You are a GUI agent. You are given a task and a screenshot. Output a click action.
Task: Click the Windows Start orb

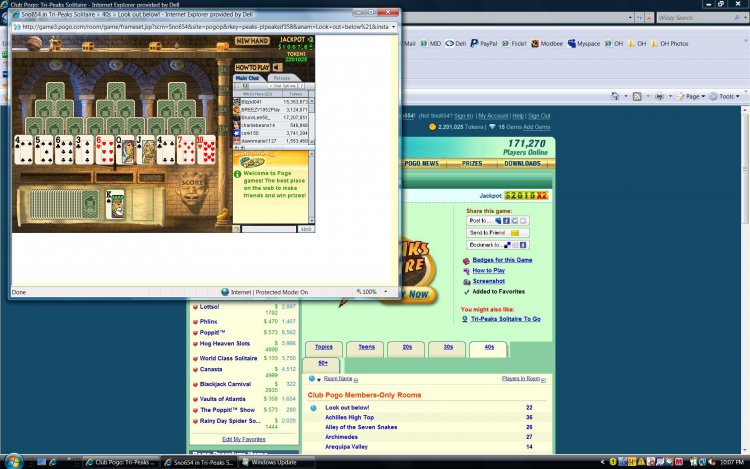[x=13, y=461]
